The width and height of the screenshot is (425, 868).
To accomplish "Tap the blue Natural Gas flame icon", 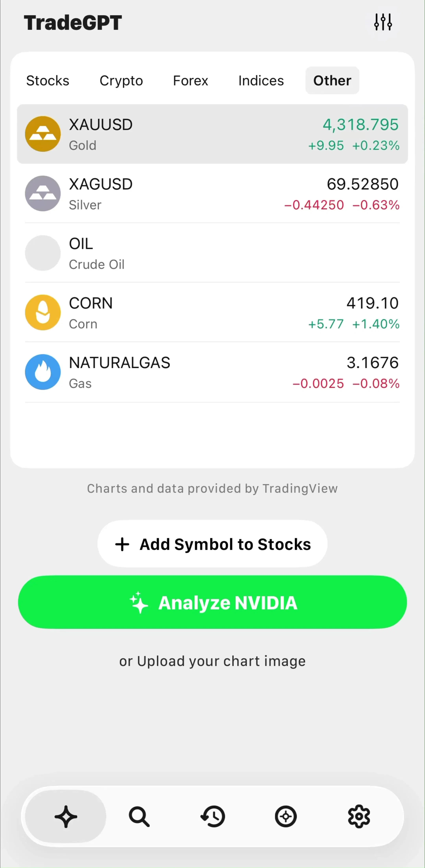I will coord(43,372).
